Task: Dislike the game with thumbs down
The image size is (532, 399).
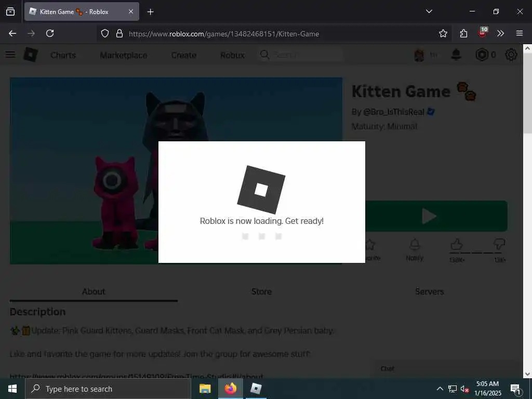Action: pyautogui.click(x=499, y=244)
